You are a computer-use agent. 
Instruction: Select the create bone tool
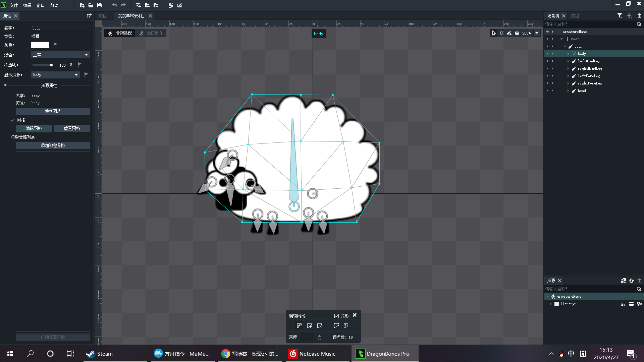pyautogui.click(x=509, y=33)
